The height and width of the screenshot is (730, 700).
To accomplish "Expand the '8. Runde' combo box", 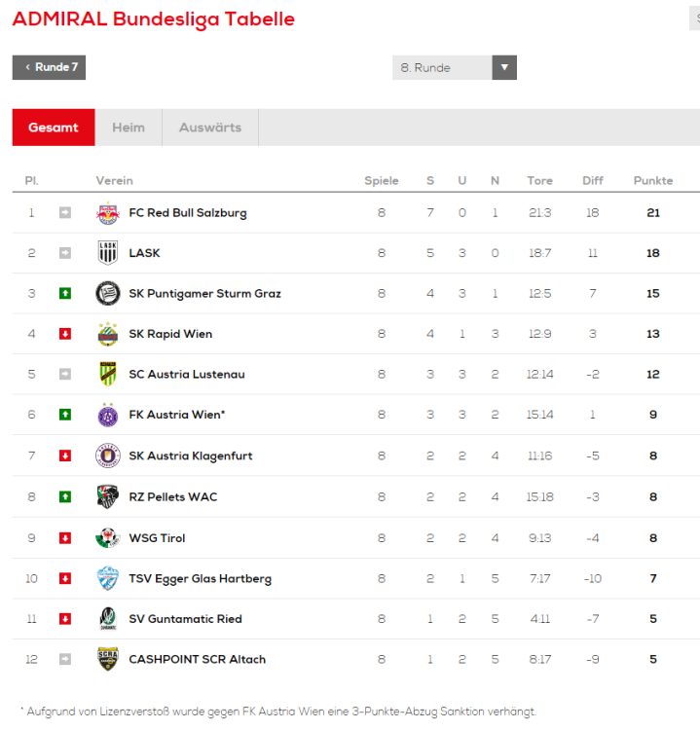I will point(443,68).
